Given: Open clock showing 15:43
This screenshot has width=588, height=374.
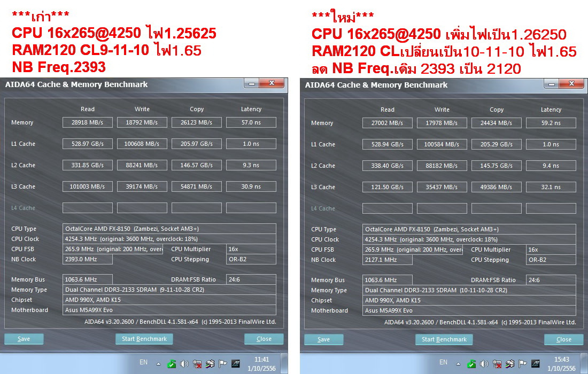Looking at the screenshot, I should point(561,364).
